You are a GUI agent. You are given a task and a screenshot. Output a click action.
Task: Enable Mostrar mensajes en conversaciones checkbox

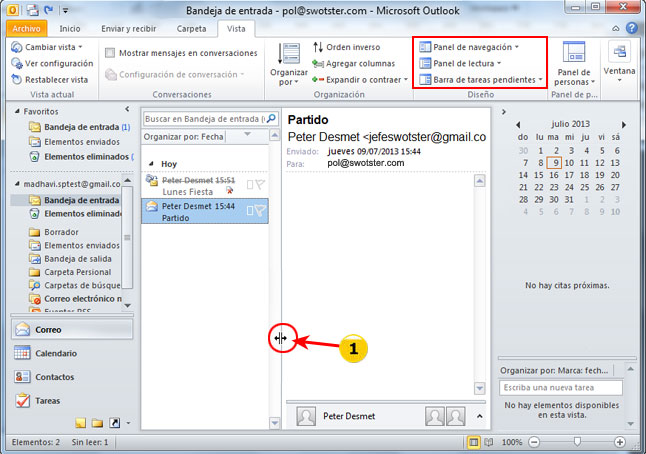[110, 53]
